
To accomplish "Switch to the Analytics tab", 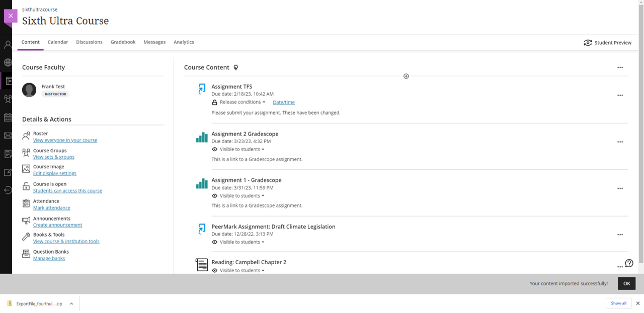I will [184, 42].
